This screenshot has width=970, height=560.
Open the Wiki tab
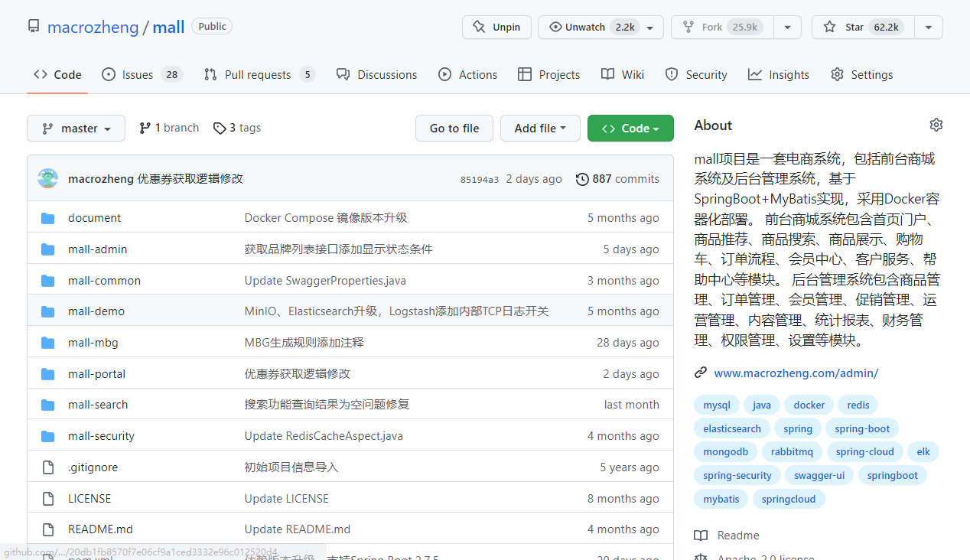tap(623, 74)
